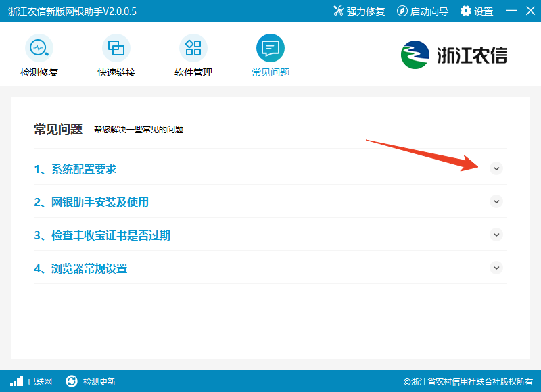Click the 检测更新 label
The height and width of the screenshot is (392, 541).
[99, 381]
